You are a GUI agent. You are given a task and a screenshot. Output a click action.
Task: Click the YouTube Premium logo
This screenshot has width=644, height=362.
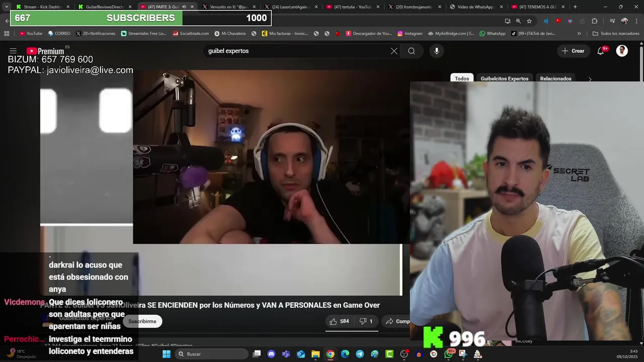(45, 51)
